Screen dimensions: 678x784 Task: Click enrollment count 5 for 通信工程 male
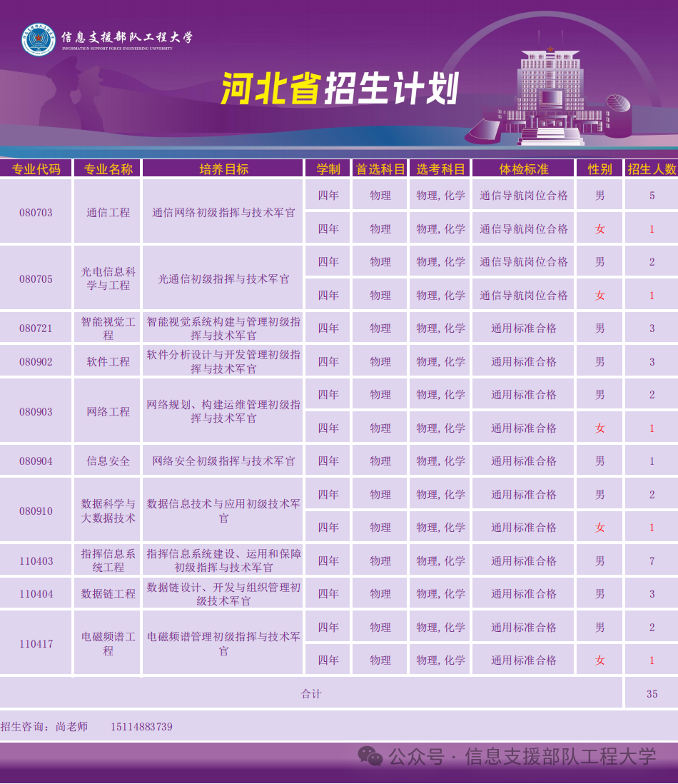652,196
